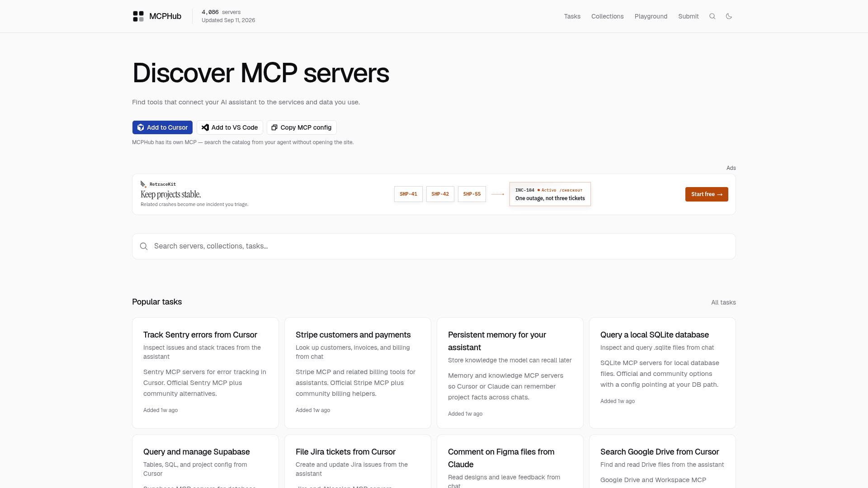The image size is (868, 488).
Task: Click the MCPHub brand name
Action: 165,16
